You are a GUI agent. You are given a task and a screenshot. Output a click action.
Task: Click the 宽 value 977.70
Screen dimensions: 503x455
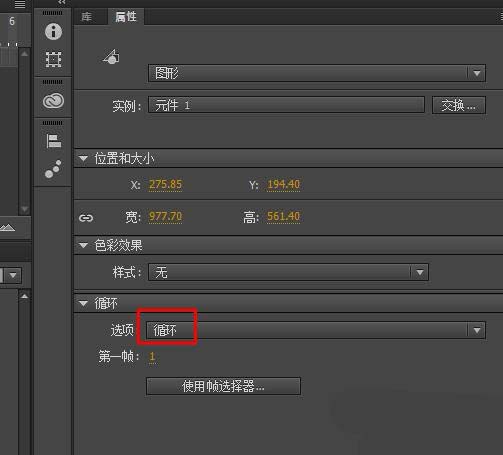point(165,217)
